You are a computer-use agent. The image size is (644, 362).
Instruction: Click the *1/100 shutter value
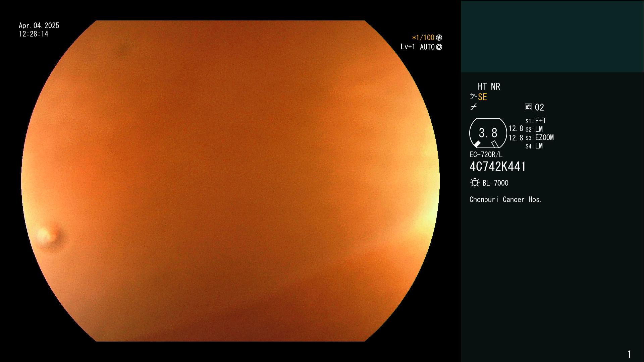423,38
